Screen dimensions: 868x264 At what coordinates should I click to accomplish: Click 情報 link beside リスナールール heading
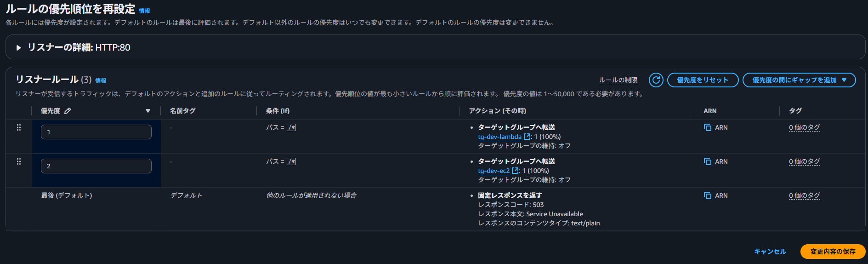101,80
